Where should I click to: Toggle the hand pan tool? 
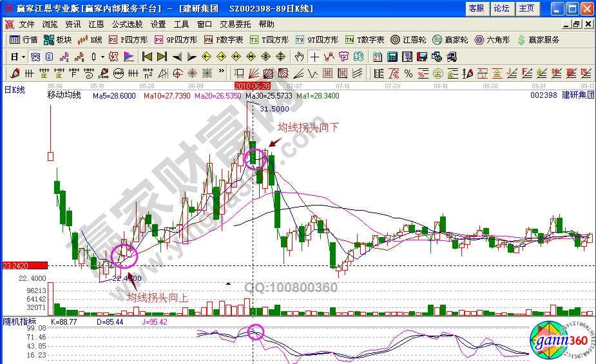300,56
